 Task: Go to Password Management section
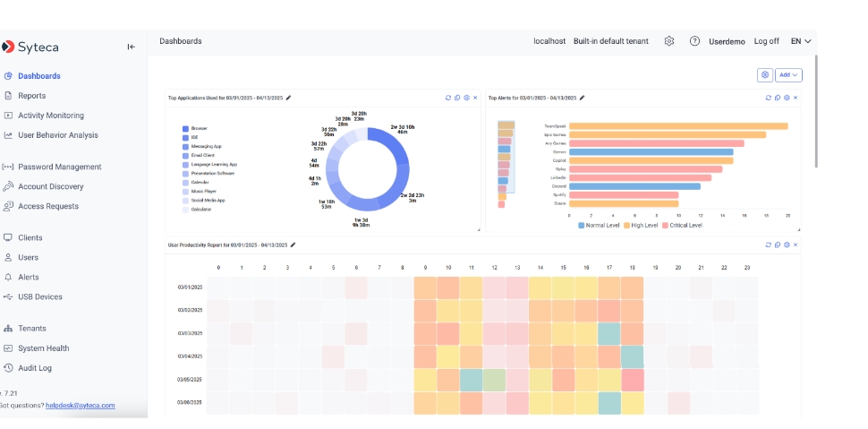[59, 167]
